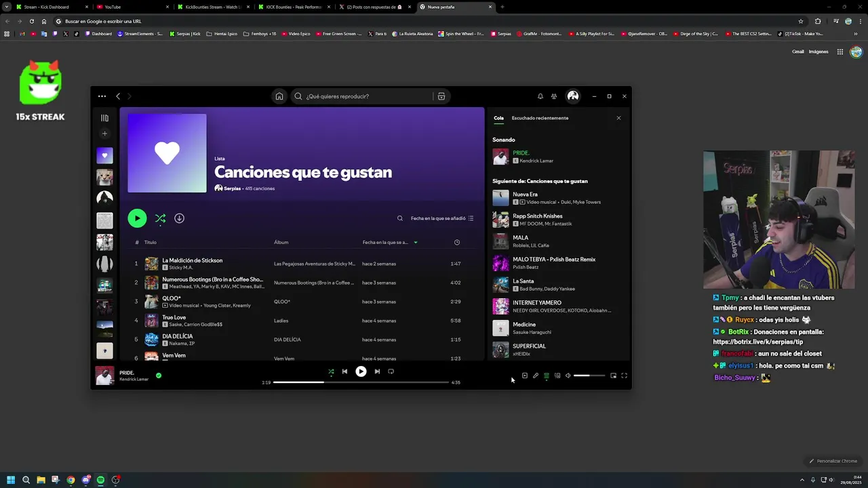Close the queue panel
The width and height of the screenshot is (868, 488).
pos(618,118)
